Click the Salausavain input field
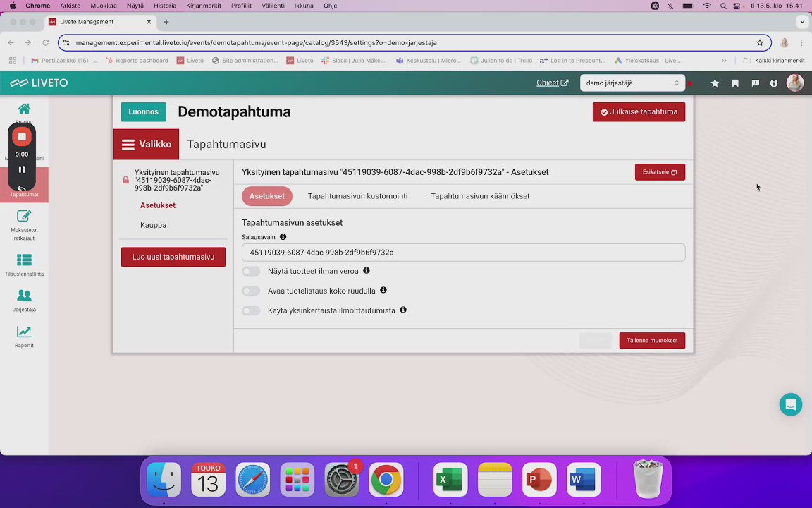Image resolution: width=812 pixels, height=508 pixels. point(464,253)
